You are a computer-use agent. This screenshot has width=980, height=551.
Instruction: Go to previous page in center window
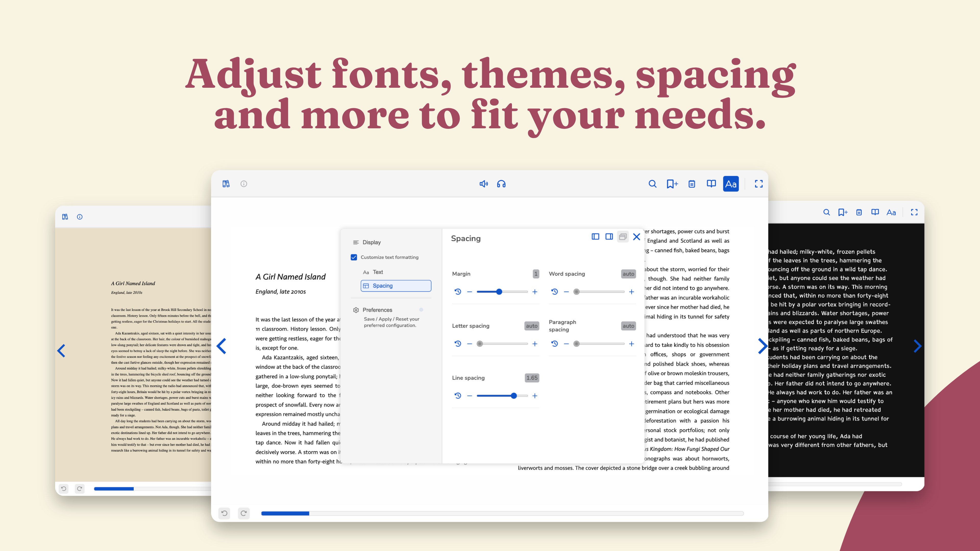222,346
